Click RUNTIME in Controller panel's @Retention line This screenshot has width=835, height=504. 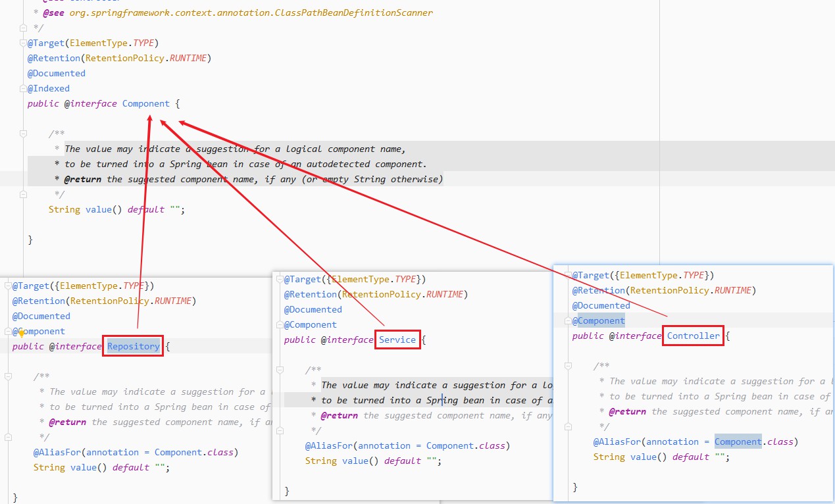click(732, 290)
